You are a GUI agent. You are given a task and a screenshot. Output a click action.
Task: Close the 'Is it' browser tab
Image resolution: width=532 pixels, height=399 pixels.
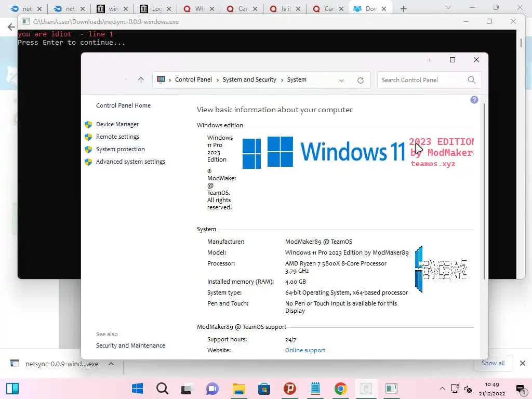298,9
